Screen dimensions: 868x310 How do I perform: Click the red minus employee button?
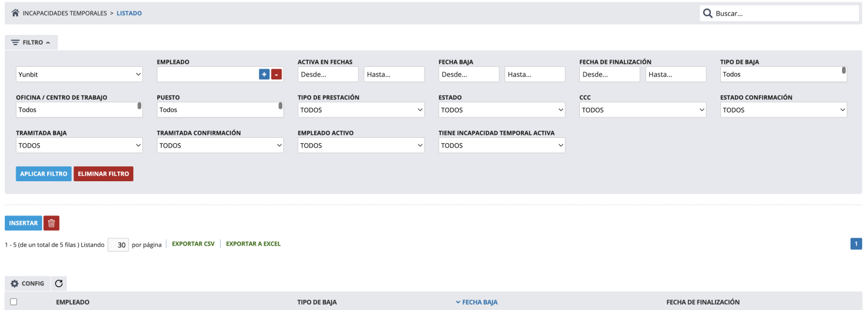point(276,75)
